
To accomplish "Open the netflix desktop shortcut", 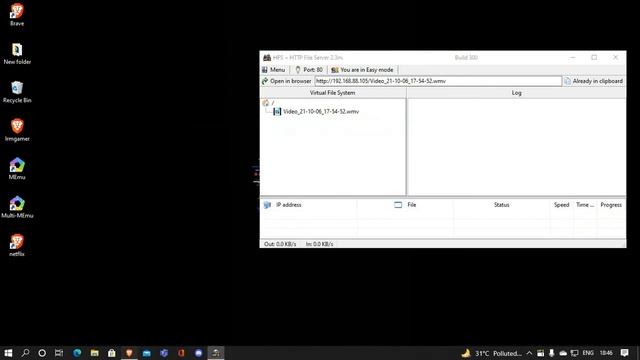I will click(17, 245).
